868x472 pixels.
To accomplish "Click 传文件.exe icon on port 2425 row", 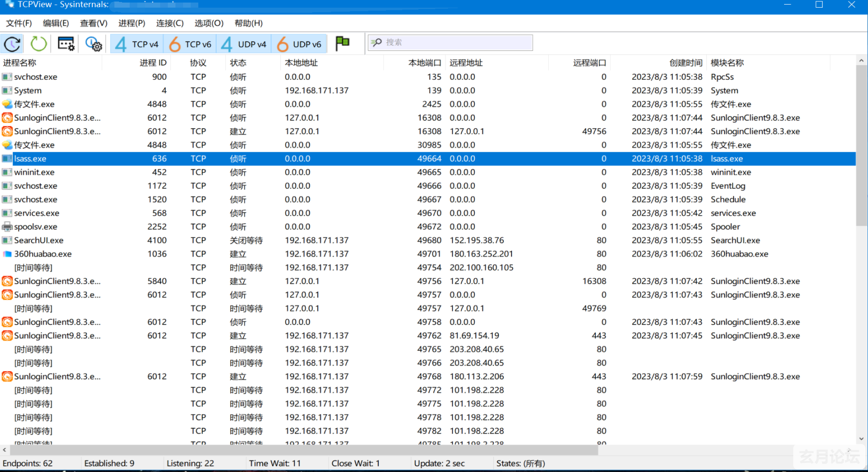I will (x=7, y=104).
